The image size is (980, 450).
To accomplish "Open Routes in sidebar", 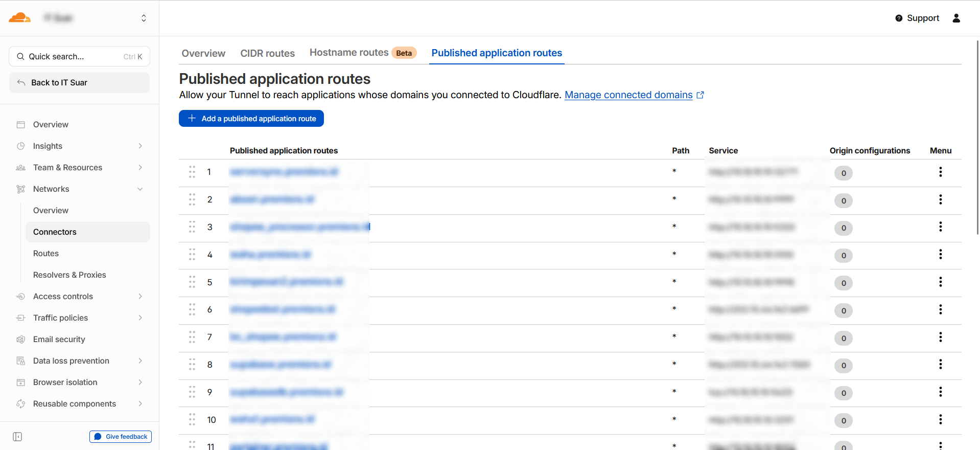I will coord(46,253).
